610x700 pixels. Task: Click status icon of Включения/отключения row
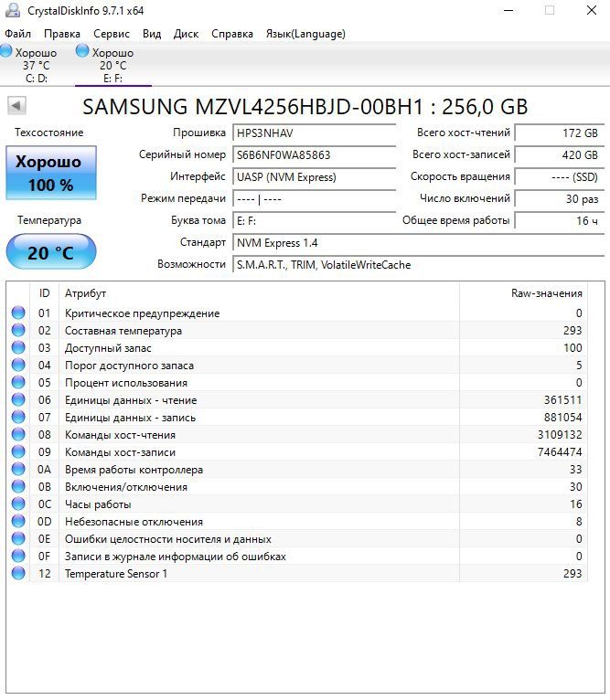point(18,486)
